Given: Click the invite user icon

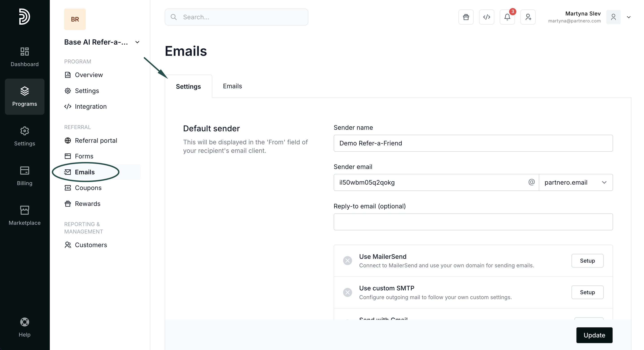Looking at the screenshot, I should 528,17.
